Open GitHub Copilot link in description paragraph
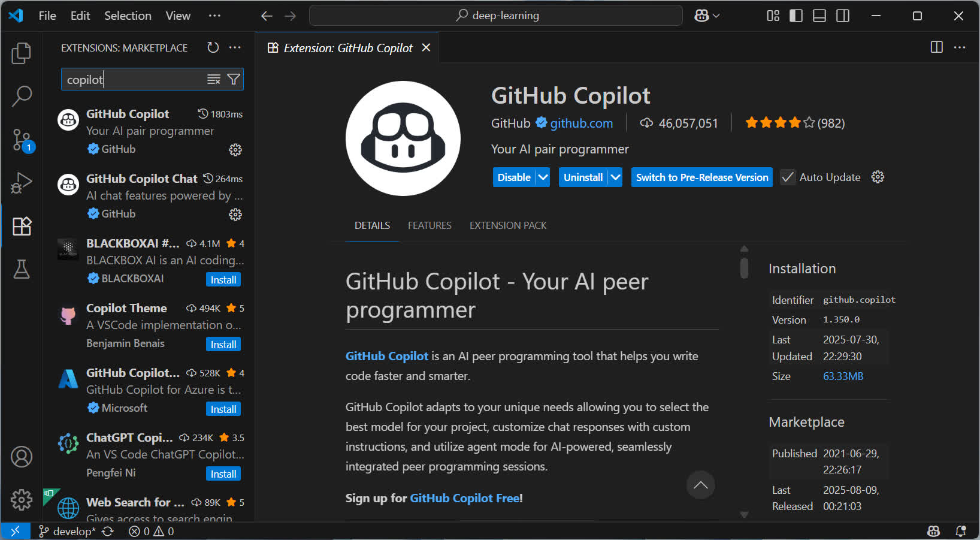Image resolution: width=980 pixels, height=540 pixels. point(387,356)
